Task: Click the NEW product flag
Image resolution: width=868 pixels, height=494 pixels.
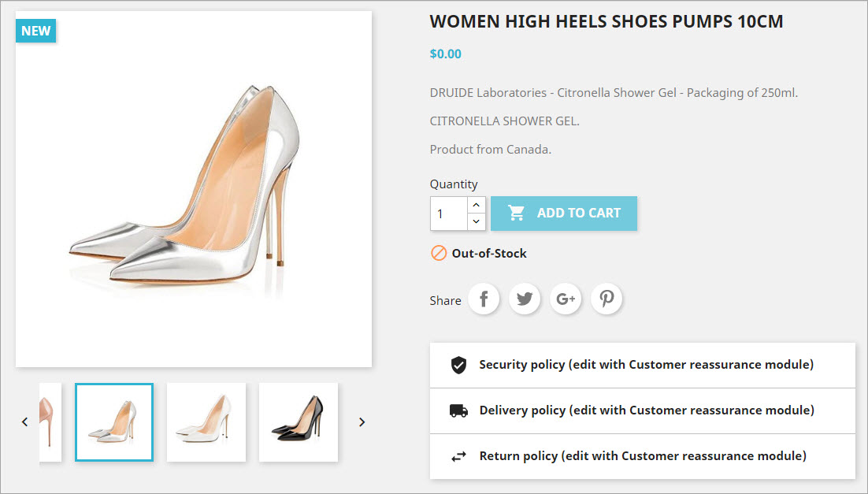Action: point(36,31)
